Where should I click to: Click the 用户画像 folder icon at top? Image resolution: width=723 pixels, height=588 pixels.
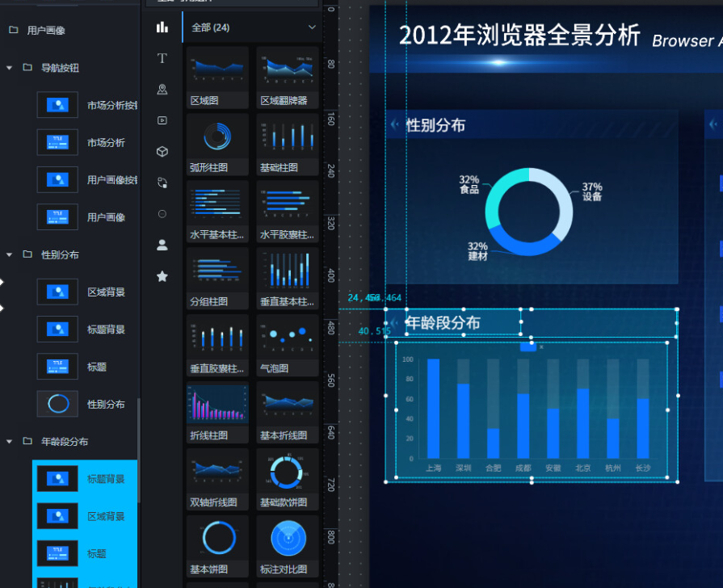click(x=14, y=30)
